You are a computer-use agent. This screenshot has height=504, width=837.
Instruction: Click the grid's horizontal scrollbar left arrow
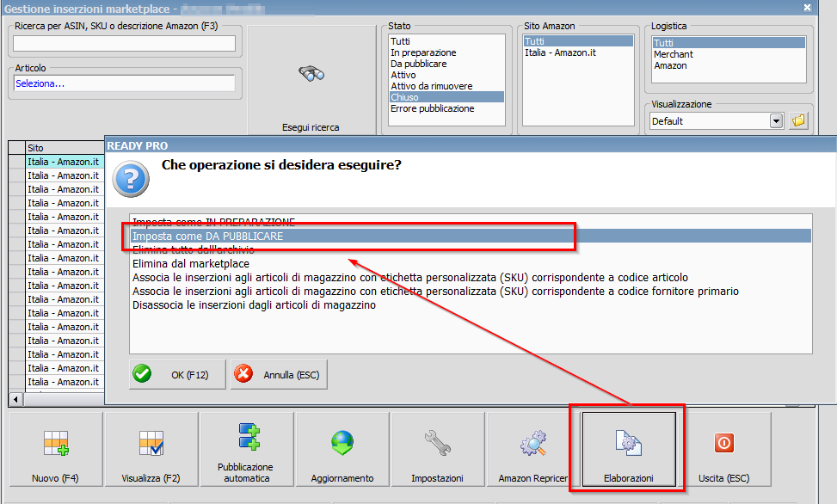(16, 399)
